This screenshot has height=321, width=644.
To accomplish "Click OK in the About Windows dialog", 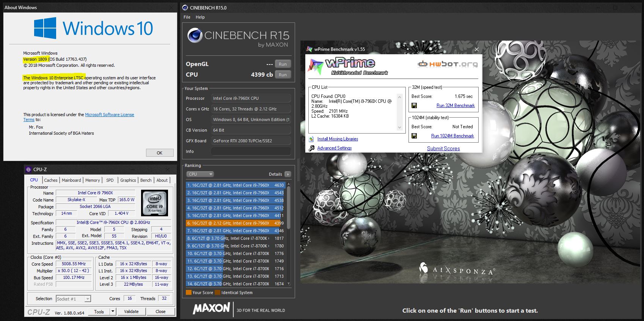I will pos(160,153).
